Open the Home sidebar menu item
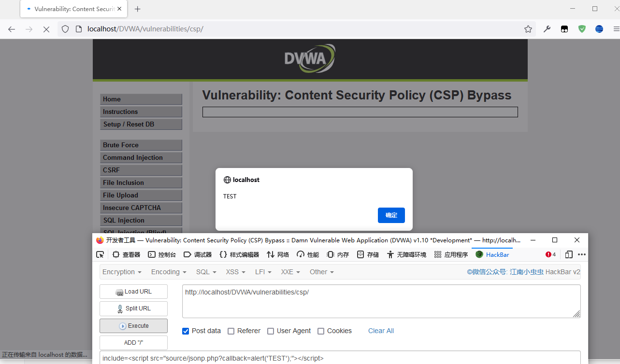 (x=141, y=99)
